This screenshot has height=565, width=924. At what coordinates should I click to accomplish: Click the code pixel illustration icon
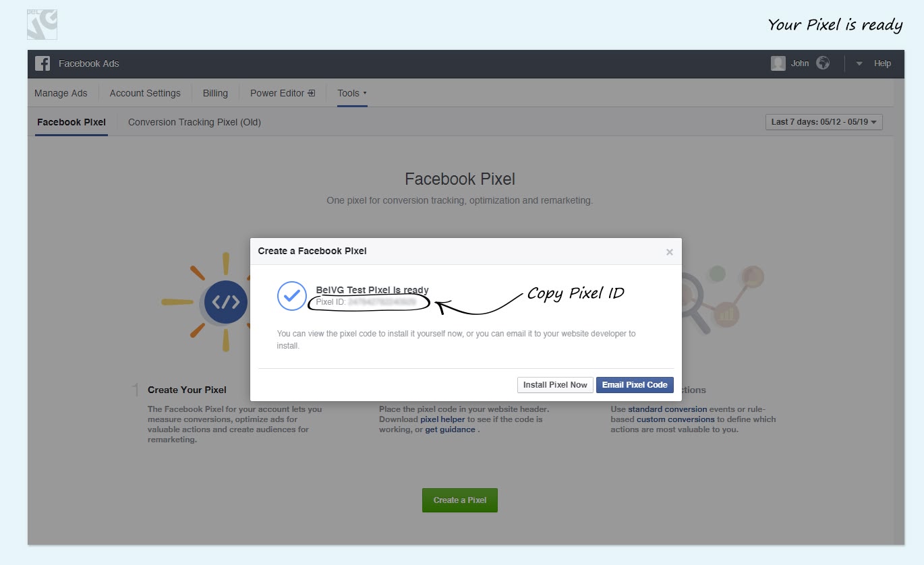pos(225,302)
